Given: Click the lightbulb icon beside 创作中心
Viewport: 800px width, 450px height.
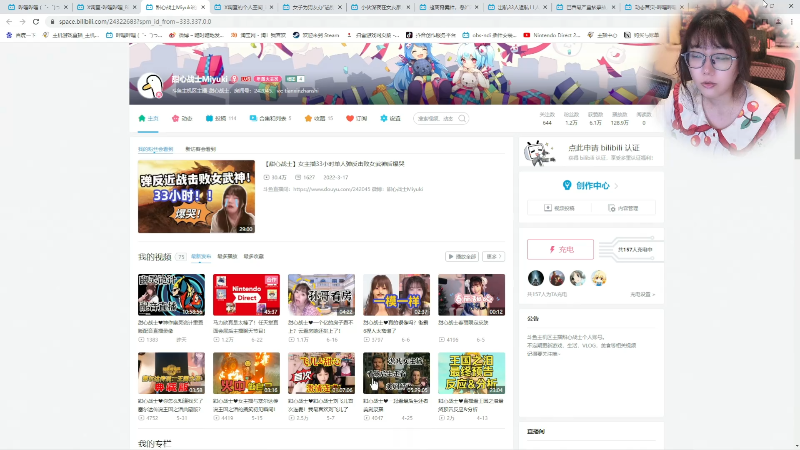Looking at the screenshot, I should 567,185.
